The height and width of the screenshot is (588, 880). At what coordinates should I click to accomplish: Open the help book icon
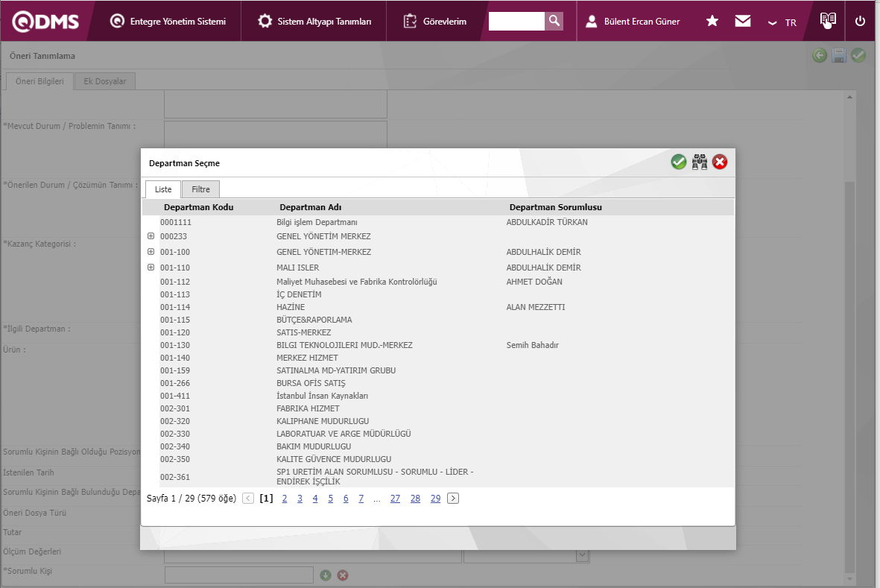pos(827,21)
